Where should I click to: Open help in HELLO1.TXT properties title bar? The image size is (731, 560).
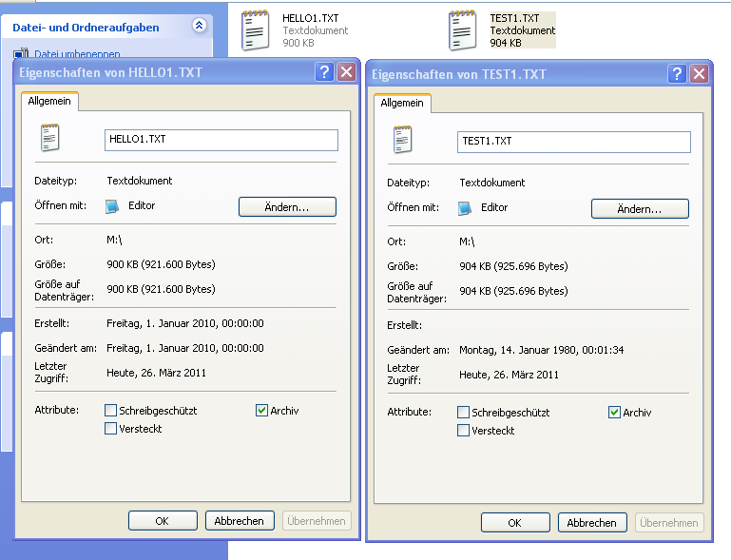pyautogui.click(x=324, y=72)
